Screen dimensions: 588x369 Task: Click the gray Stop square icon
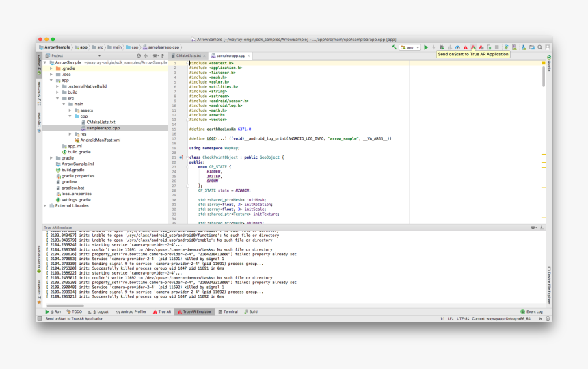point(497,47)
